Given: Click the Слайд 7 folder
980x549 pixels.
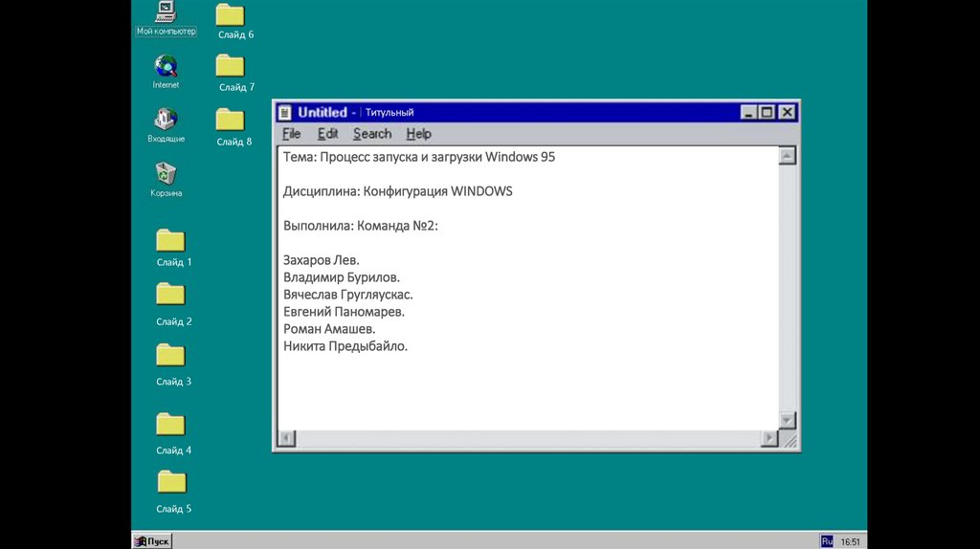Looking at the screenshot, I should (x=230, y=66).
